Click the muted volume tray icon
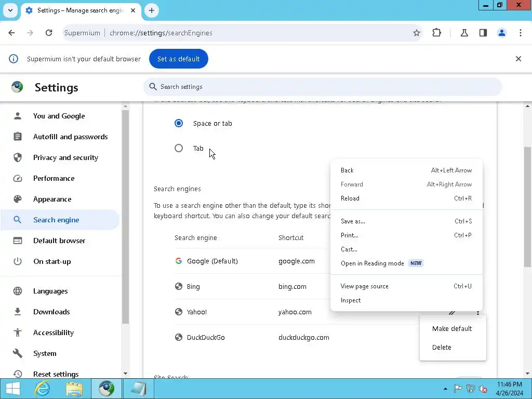The height and width of the screenshot is (399, 532). tap(483, 389)
